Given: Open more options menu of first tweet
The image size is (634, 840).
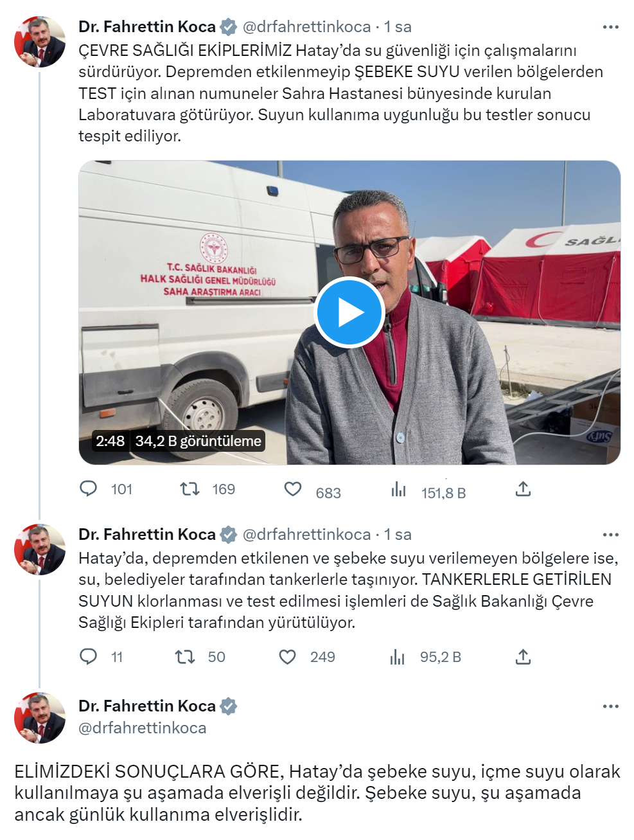Looking at the screenshot, I should coord(611,27).
